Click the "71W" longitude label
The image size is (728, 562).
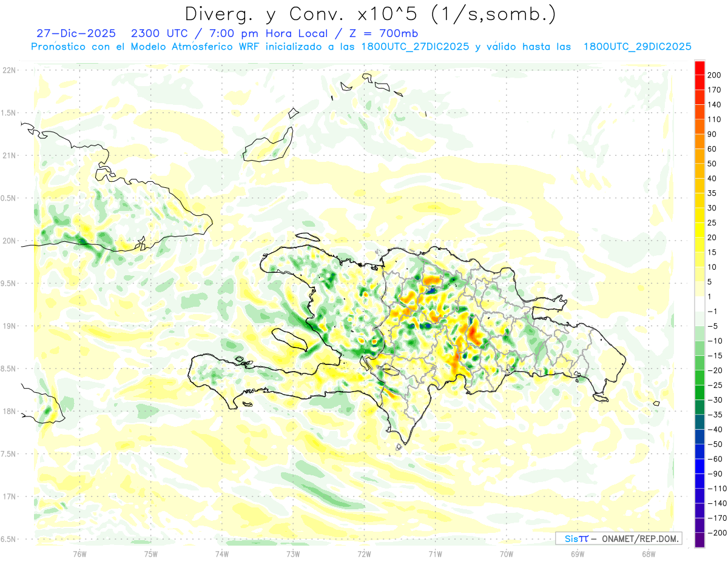[x=435, y=554]
